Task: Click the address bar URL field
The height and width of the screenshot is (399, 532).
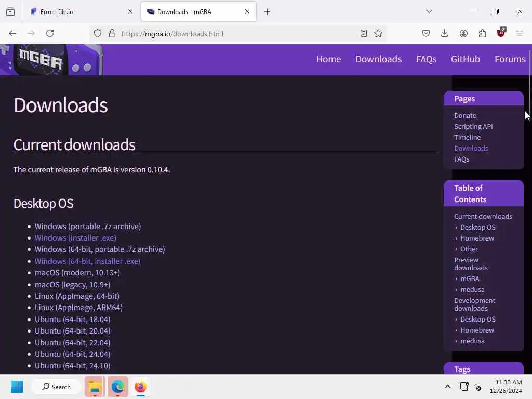Action: click(237, 34)
